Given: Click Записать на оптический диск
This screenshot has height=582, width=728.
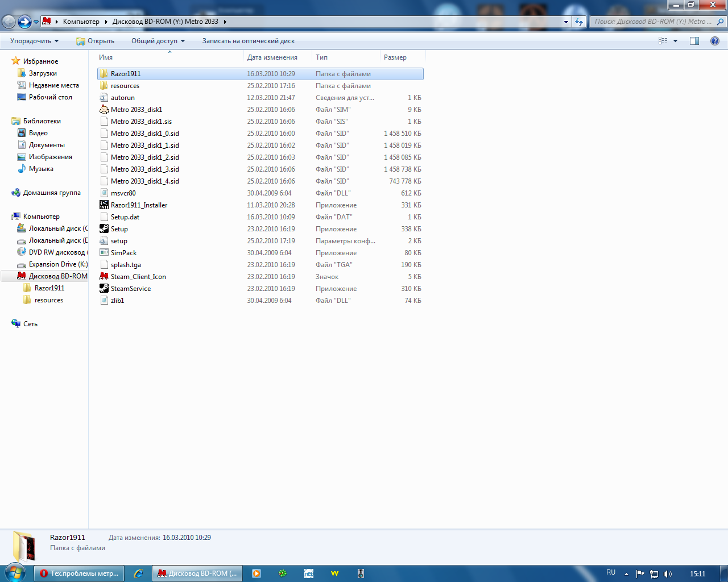Looking at the screenshot, I should [x=248, y=41].
